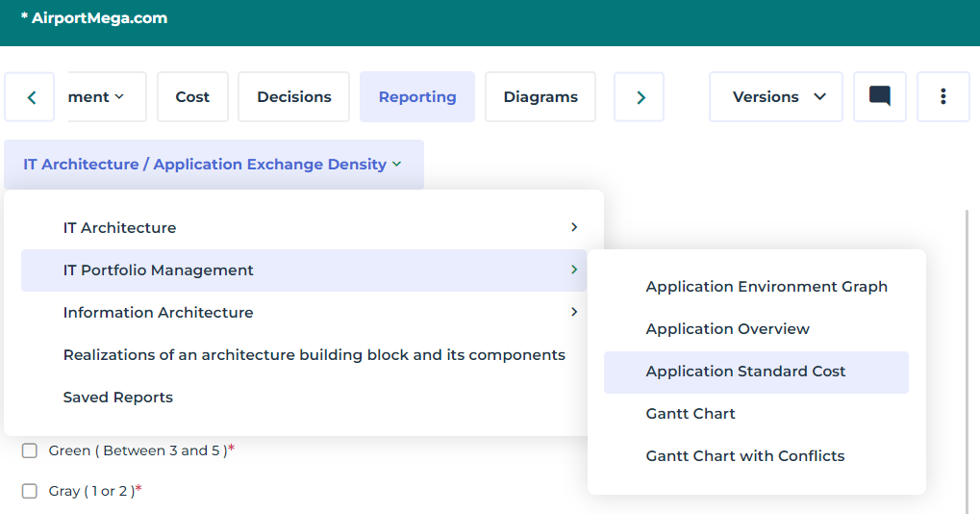This screenshot has height=514, width=980.
Task: Collapse the Application Exchange Density report dropdown
Action: click(x=213, y=165)
